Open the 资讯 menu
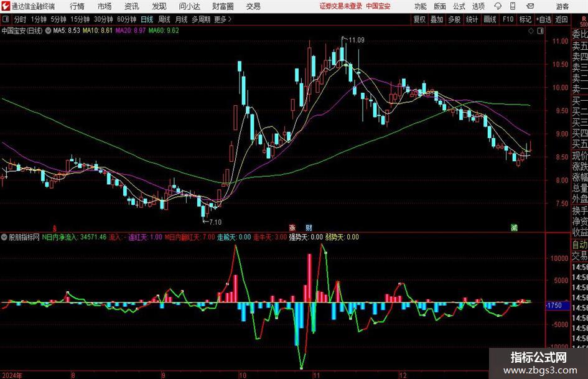This screenshot has height=379, width=588. [132, 6]
